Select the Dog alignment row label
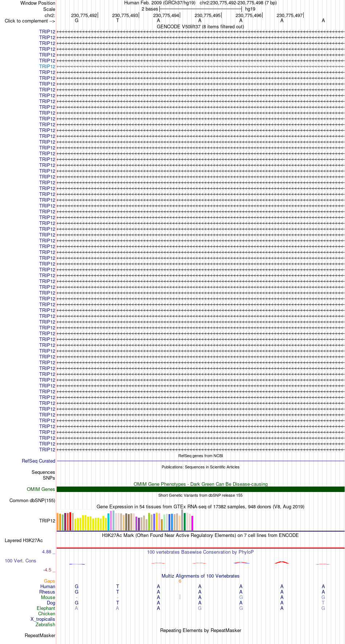345x644 pixels. 51,603
